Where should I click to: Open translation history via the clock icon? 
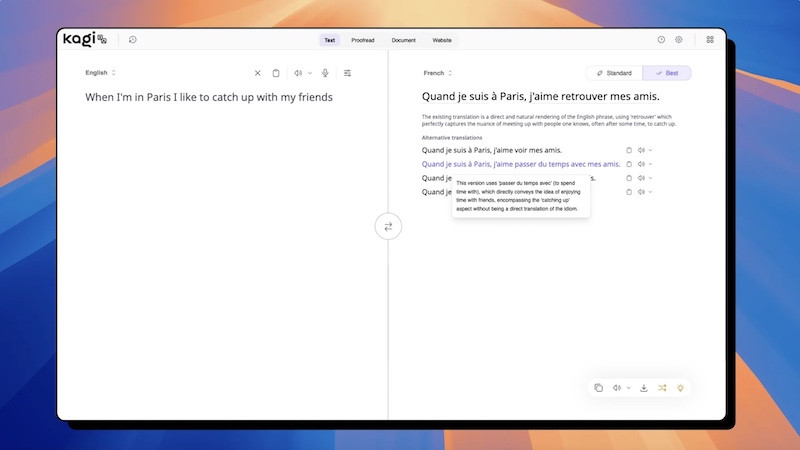coord(133,40)
